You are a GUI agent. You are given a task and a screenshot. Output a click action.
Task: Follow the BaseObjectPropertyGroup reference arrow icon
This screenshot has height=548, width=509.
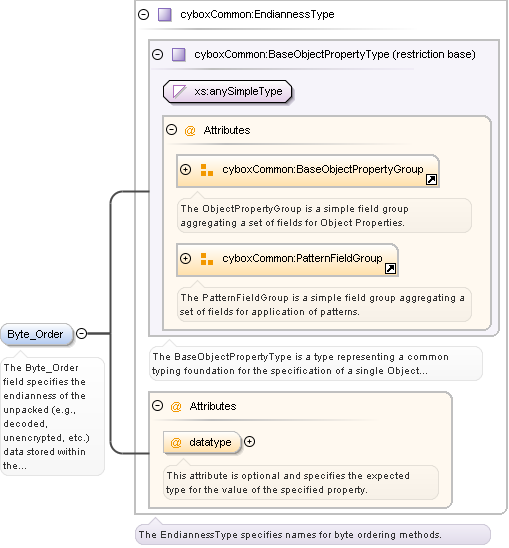(x=431, y=180)
